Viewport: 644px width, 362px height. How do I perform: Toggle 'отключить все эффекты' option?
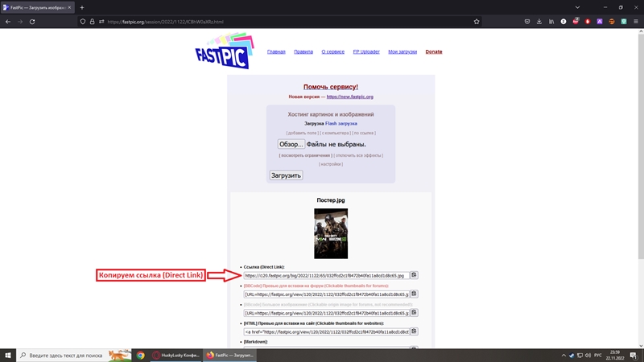[x=358, y=155]
